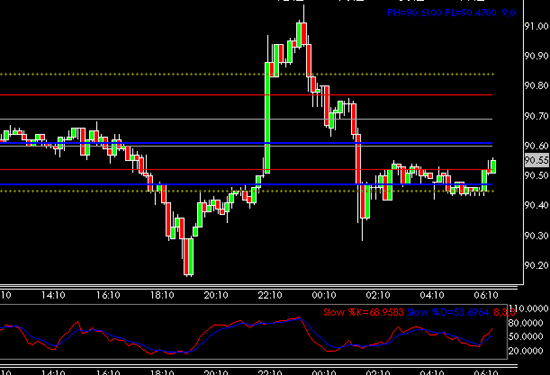Select the 50.0000 stochastic scale label
This screenshot has width=550, height=375.
(x=525, y=337)
